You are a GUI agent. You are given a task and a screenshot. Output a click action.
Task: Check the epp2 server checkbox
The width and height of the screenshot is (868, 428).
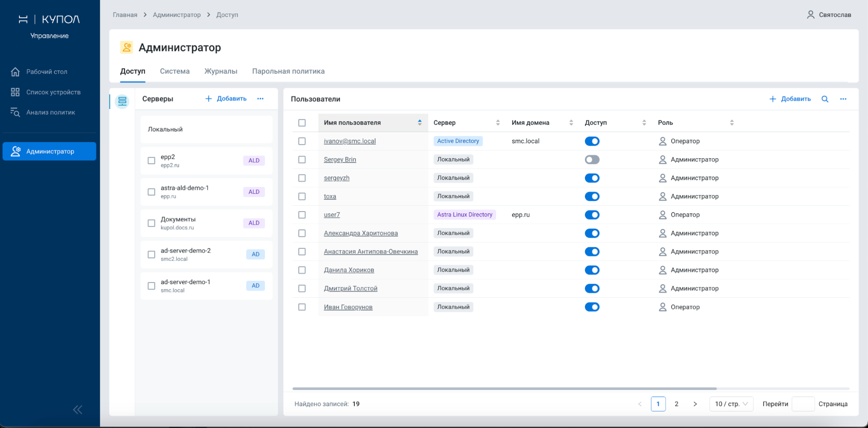click(x=152, y=161)
